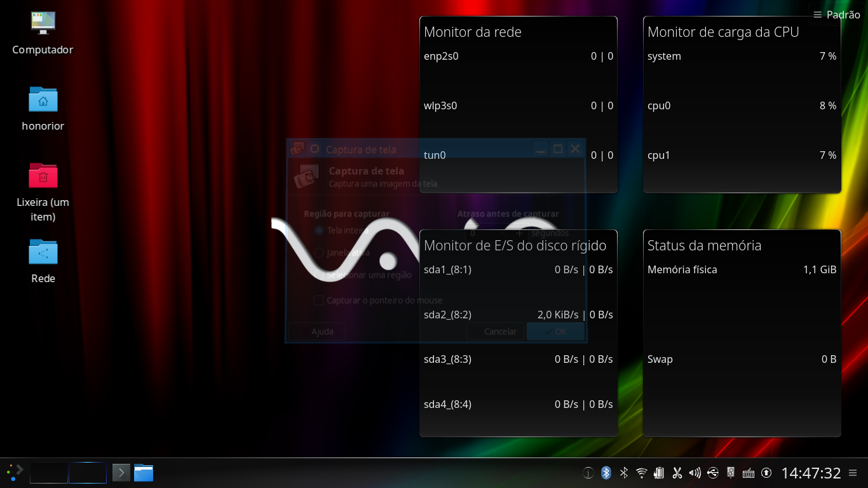Click the system 7 % CPU row
The image size is (868, 488).
point(742,56)
